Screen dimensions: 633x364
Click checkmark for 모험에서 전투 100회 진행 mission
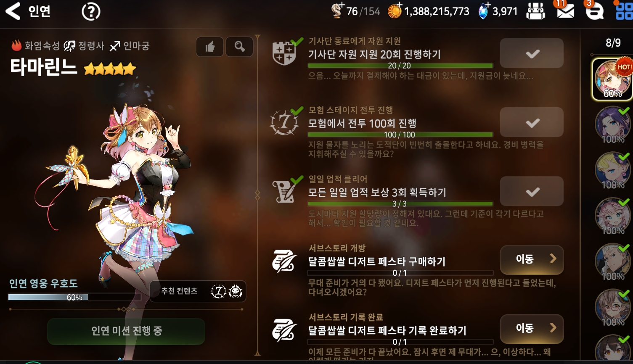[x=532, y=122]
